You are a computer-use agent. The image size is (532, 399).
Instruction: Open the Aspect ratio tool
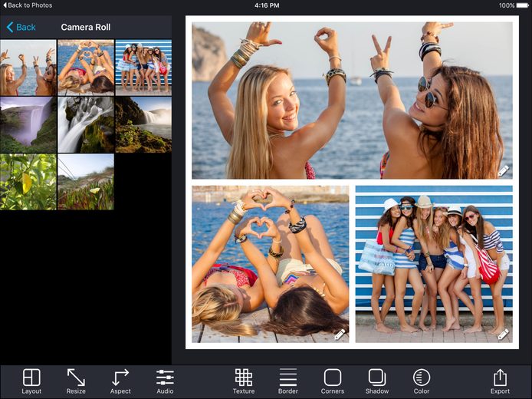coord(120,381)
